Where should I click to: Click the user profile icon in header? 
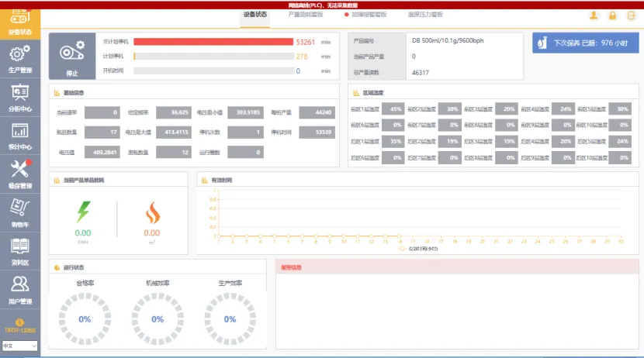pyautogui.click(x=594, y=15)
